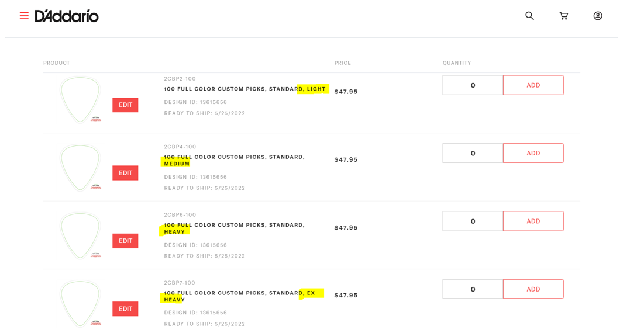
Task: Focus quantity field for Medium picks
Action: coord(473,154)
